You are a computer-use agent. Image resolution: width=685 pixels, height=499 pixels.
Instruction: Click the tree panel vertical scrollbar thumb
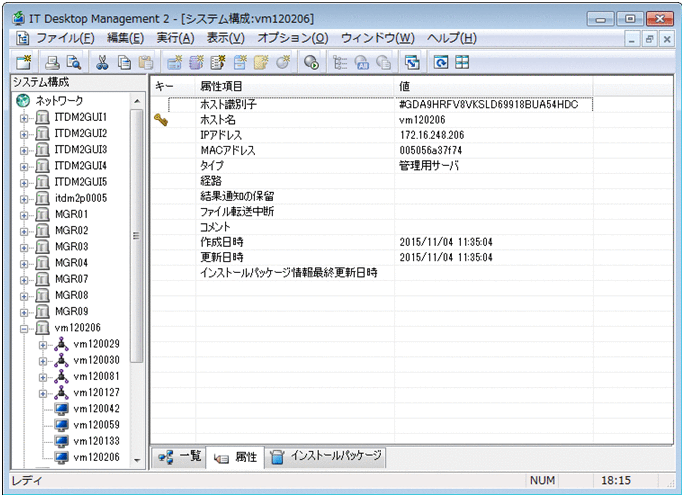point(137,236)
